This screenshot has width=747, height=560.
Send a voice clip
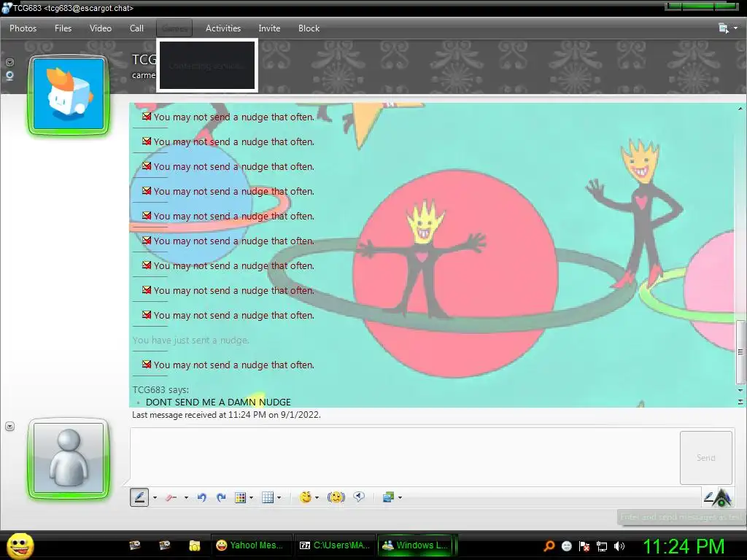[359, 497]
